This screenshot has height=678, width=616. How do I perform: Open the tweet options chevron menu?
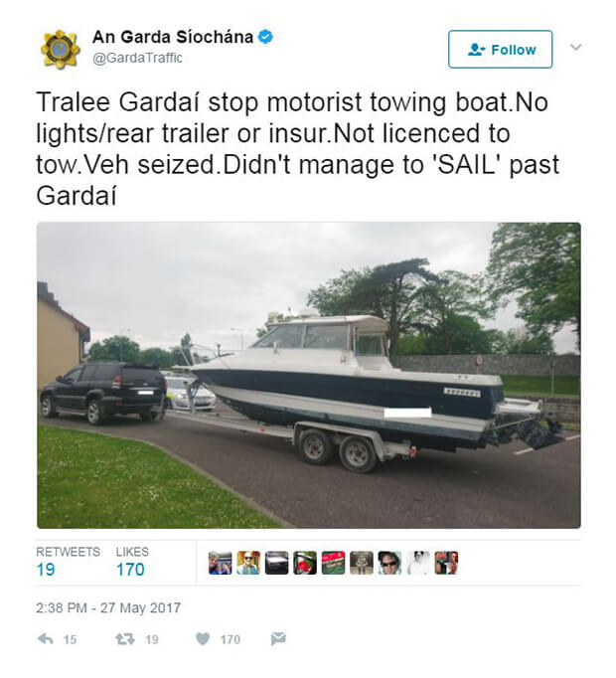point(575,47)
